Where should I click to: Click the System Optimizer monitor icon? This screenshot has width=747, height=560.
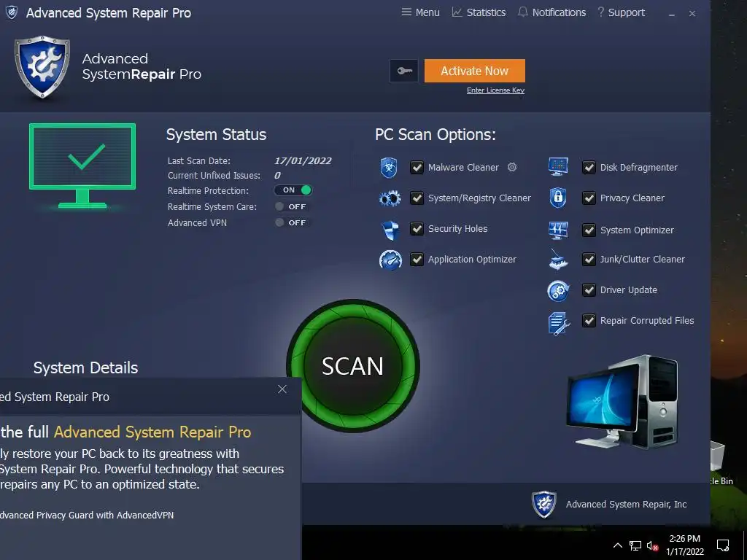point(558,230)
